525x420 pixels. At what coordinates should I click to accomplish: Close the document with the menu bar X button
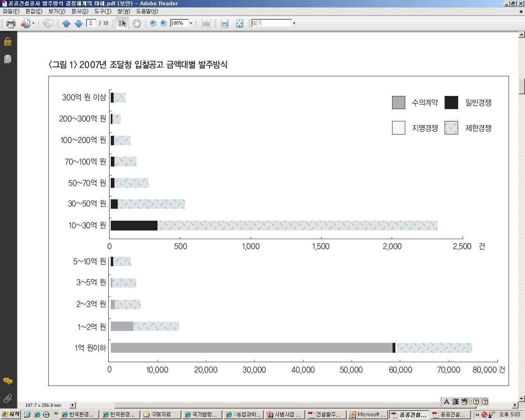pos(521,11)
